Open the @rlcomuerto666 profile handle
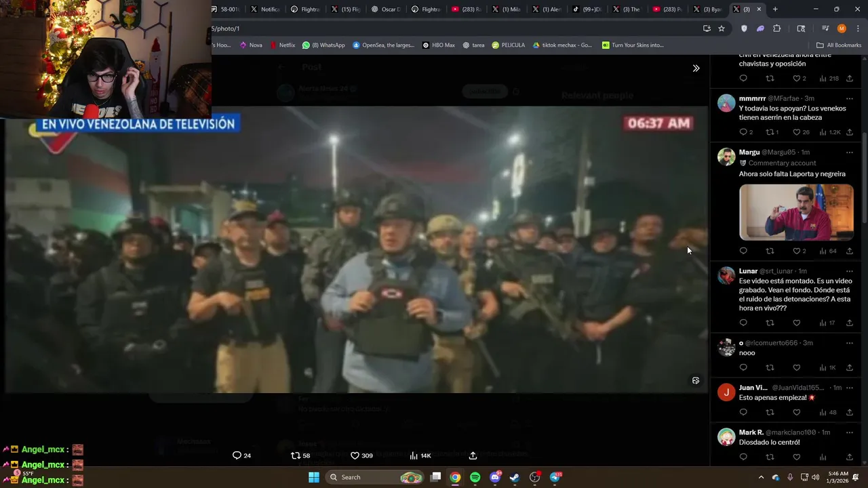 click(x=771, y=343)
